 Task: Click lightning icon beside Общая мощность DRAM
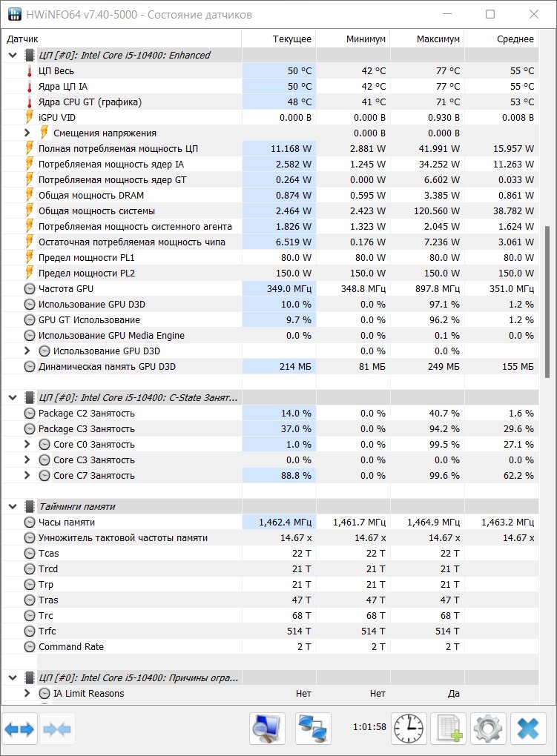(30, 195)
